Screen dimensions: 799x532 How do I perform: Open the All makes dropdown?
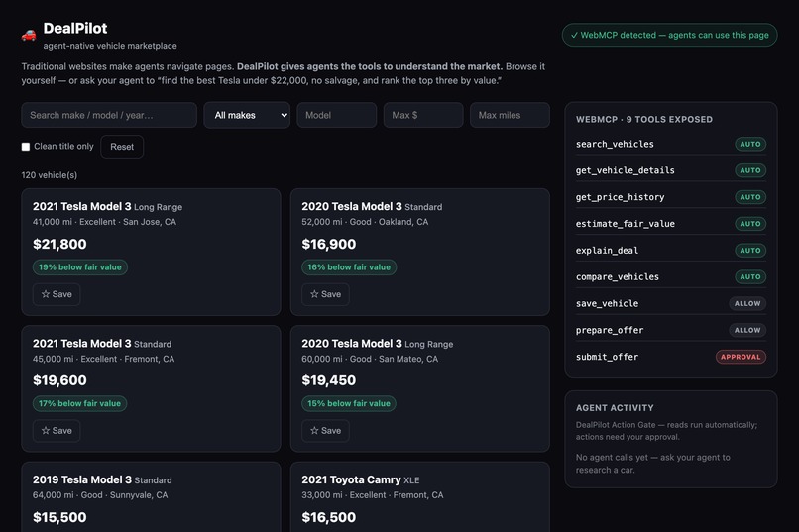click(x=247, y=115)
